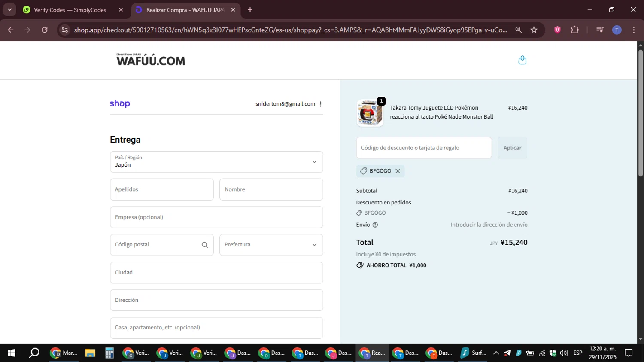Viewport: 644px width, 362px height.
Task: Open the shopping bag cart icon
Action: click(522, 60)
